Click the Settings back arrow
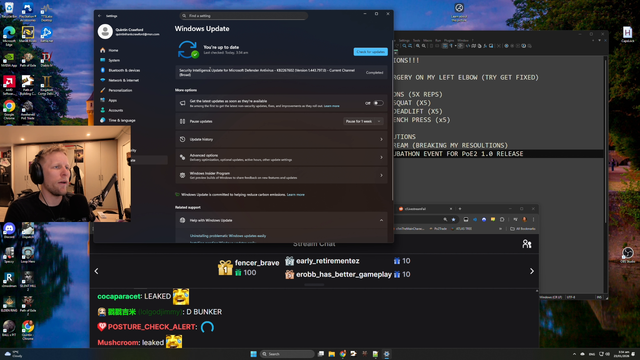This screenshot has width=640, height=360. click(x=100, y=16)
